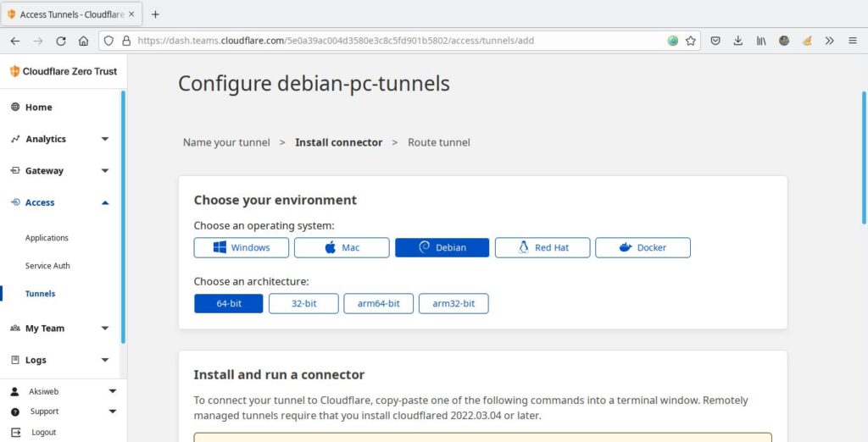Select Tunnels in the sidebar
The image size is (868, 442).
point(40,294)
